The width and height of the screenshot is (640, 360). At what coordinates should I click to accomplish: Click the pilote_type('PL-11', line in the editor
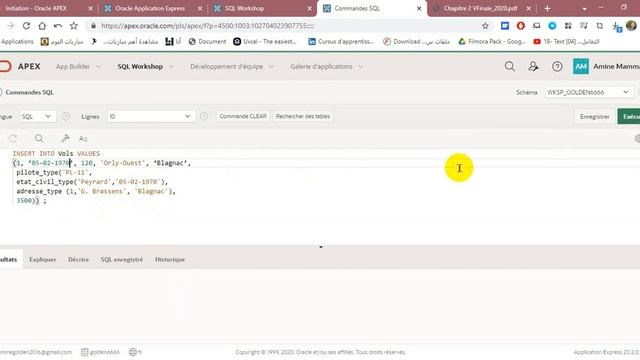coord(54,172)
